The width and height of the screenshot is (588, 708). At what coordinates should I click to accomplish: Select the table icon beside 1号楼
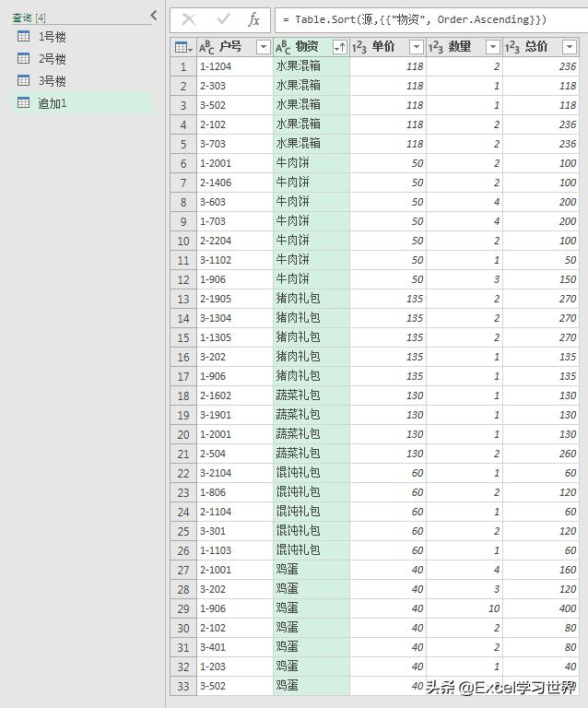[23, 36]
